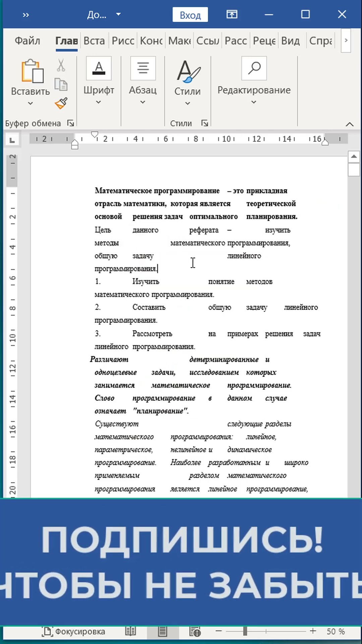Click the italic word "Существуют"

pos(117,424)
